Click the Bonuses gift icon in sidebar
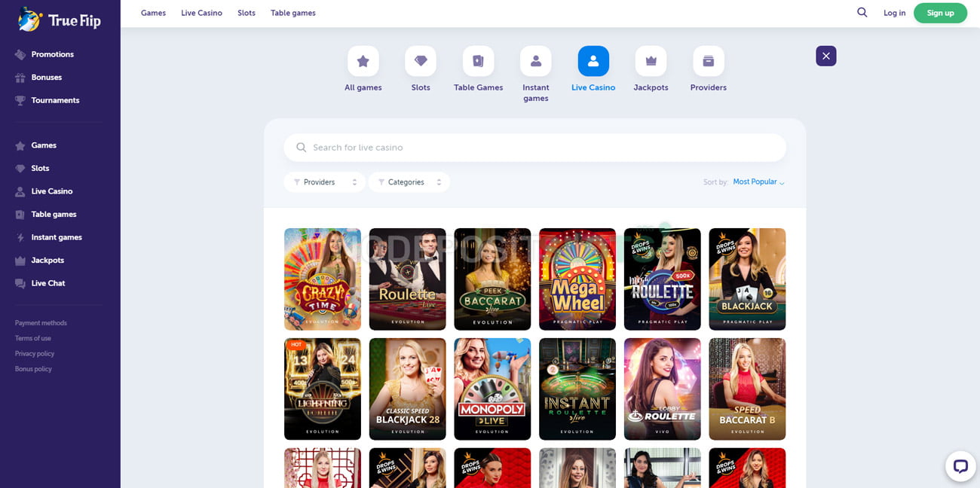The height and width of the screenshot is (488, 980). pos(20,78)
